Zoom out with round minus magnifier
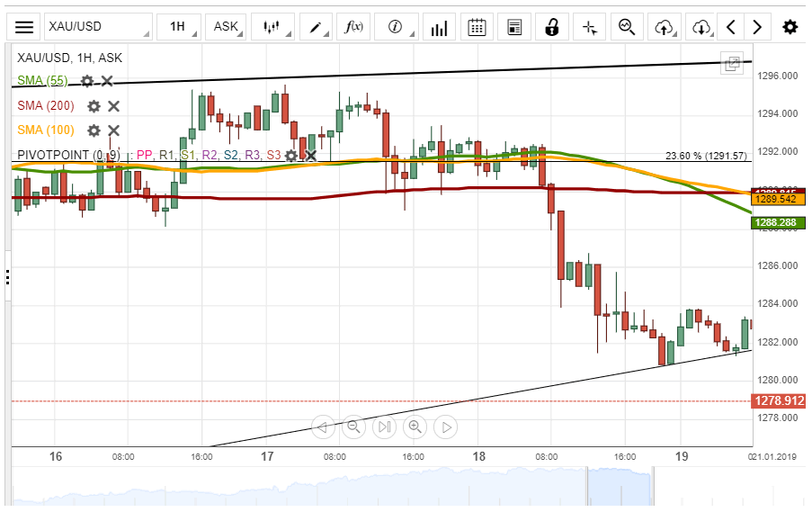 (353, 427)
